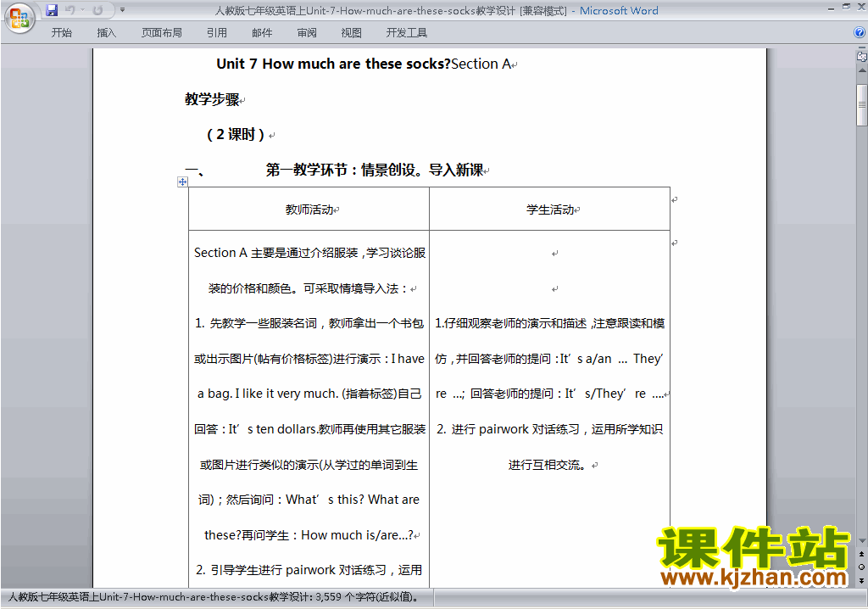Click the line '2. 引导学生进行 pairwork 对话练习' in left column
This screenshot has height=609, width=868.
(x=309, y=570)
